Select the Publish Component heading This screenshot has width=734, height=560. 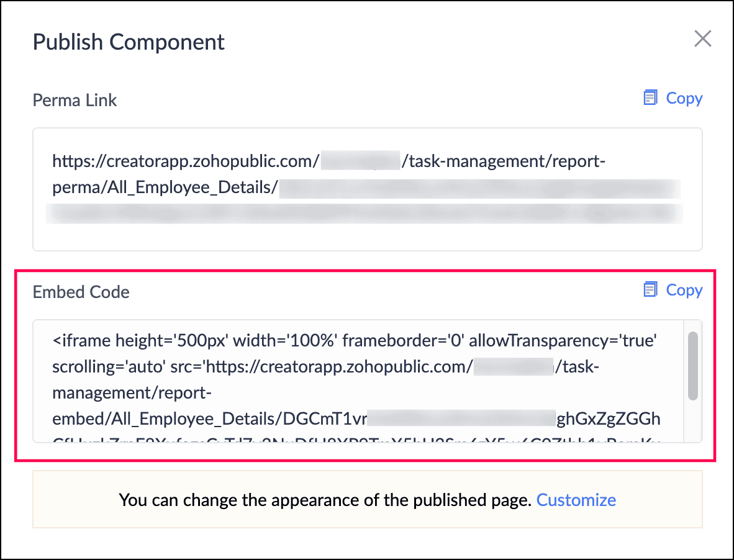coord(129,42)
